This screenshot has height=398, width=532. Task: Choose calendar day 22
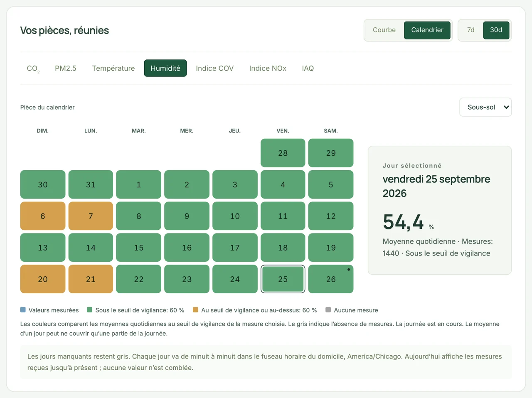(139, 279)
